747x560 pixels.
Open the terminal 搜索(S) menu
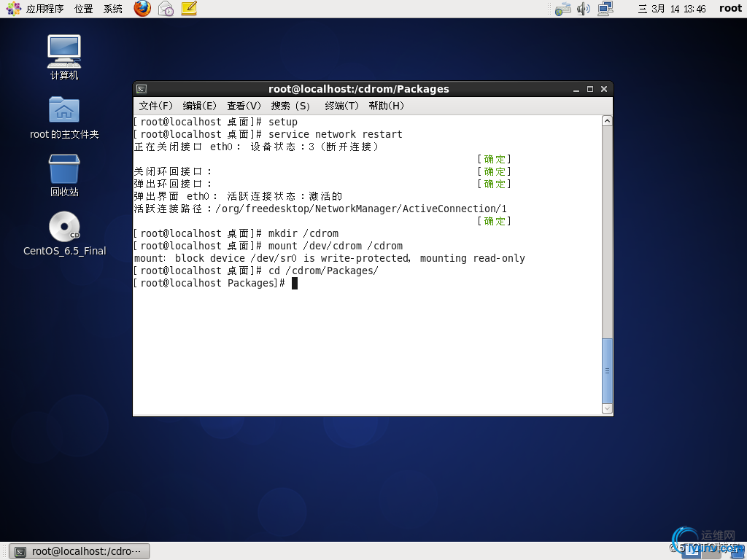(x=290, y=106)
